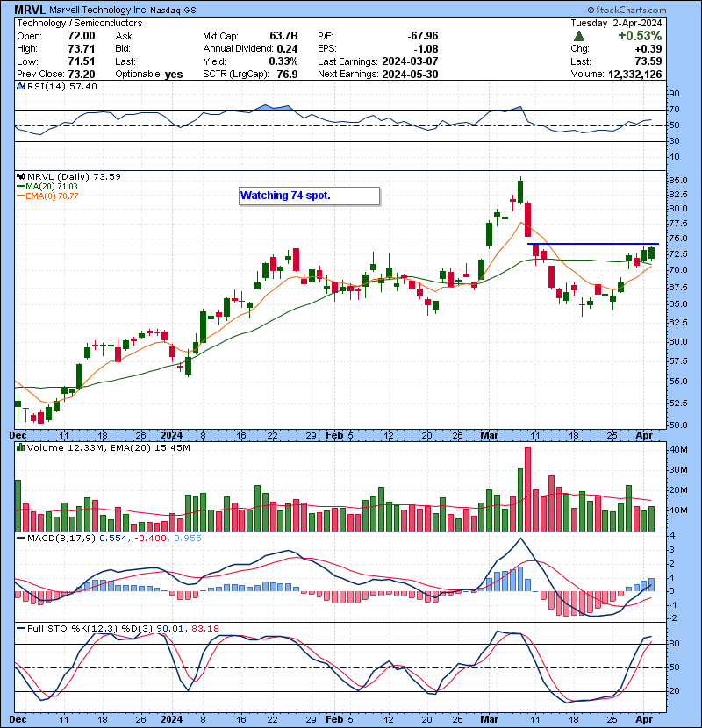Click the Prev Close value 73.20
The height and width of the screenshot is (728, 702).
click(82, 75)
